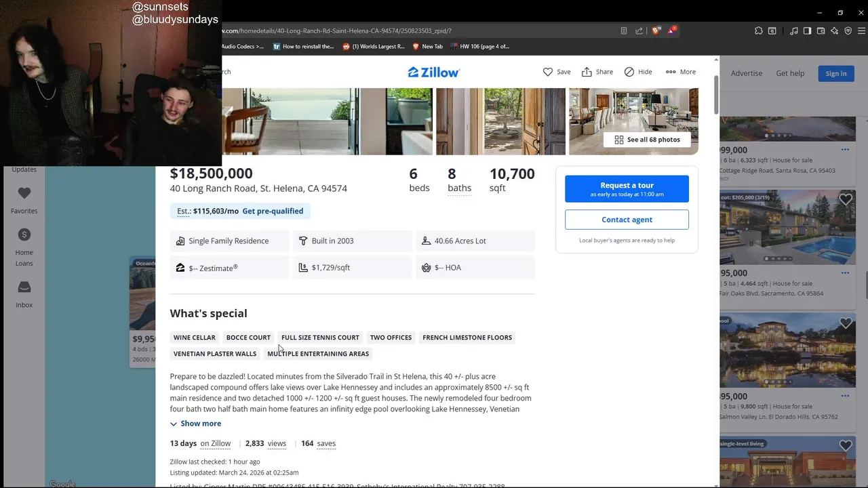Image resolution: width=868 pixels, height=488 pixels.
Task: Click Get pre-qualified link
Action: pos(273,211)
